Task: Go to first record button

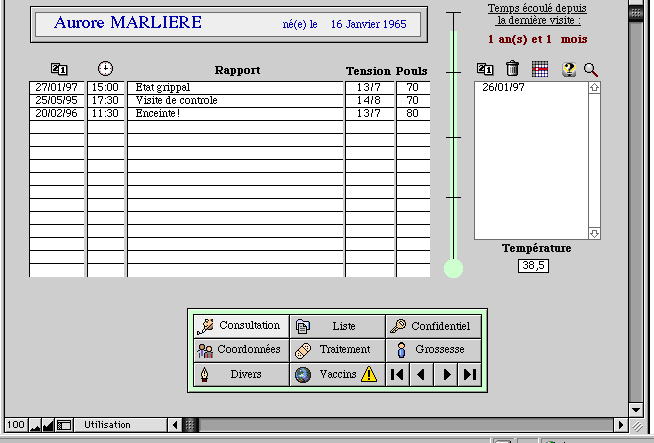Action: click(x=397, y=375)
